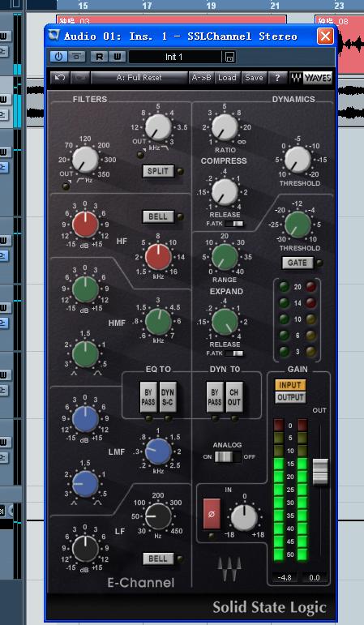Click the expander Range green knob
The width and height of the screenshot is (364, 625).
coord(225,257)
